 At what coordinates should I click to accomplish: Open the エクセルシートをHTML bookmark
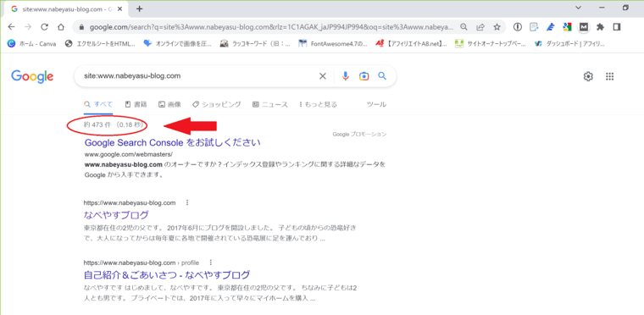coord(100,43)
